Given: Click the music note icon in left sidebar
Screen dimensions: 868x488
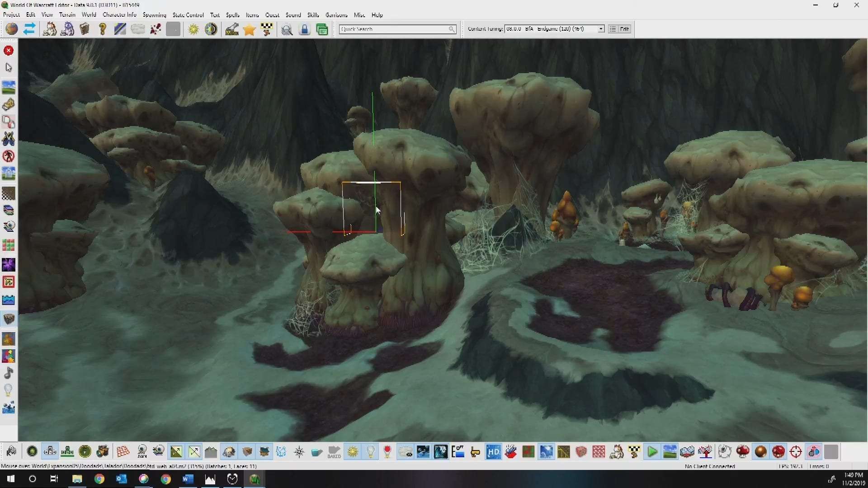Looking at the screenshot, I should 9,373.
